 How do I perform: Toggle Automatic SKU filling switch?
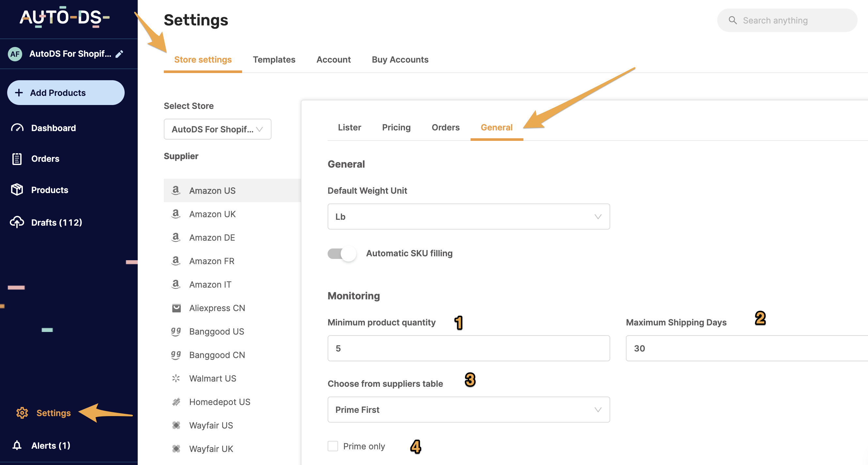[x=342, y=254]
